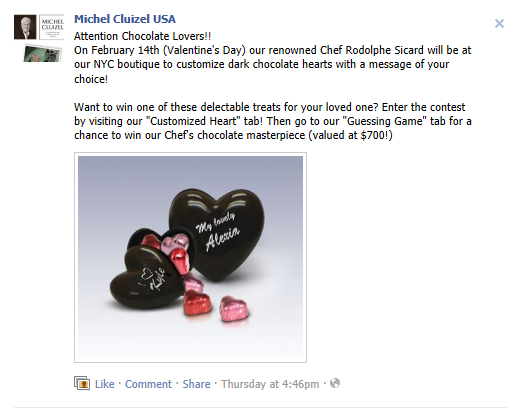Click the red foil heart on the floor
Viewport: 521px width, 414px height.
(x=197, y=302)
